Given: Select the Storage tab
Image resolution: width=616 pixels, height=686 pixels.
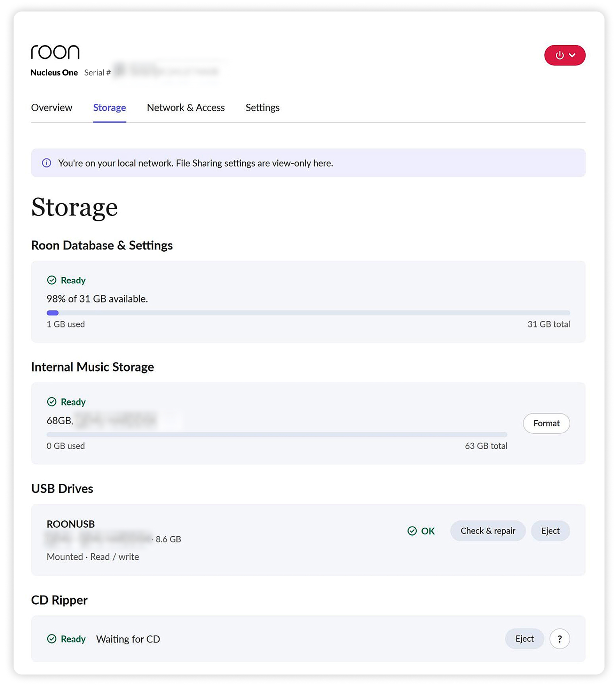Looking at the screenshot, I should (109, 108).
